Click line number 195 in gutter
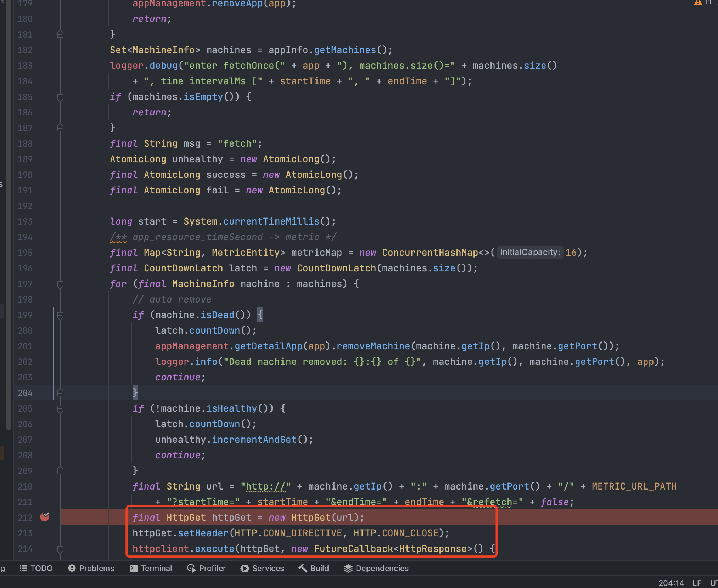The width and height of the screenshot is (718, 588). [x=25, y=253]
